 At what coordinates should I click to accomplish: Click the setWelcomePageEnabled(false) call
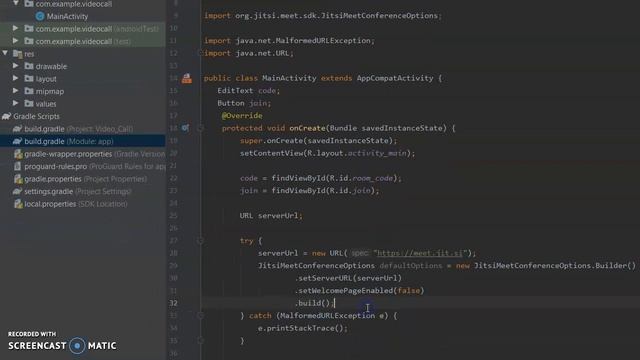pyautogui.click(x=360, y=291)
